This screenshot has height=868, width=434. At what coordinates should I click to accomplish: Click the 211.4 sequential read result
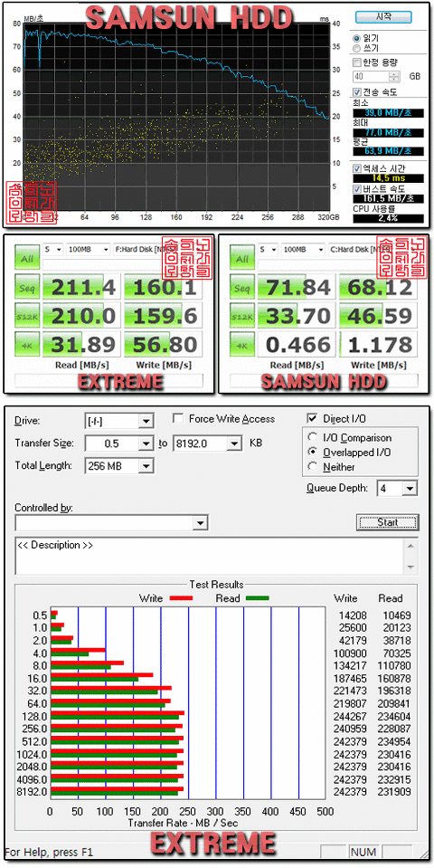click(x=81, y=287)
